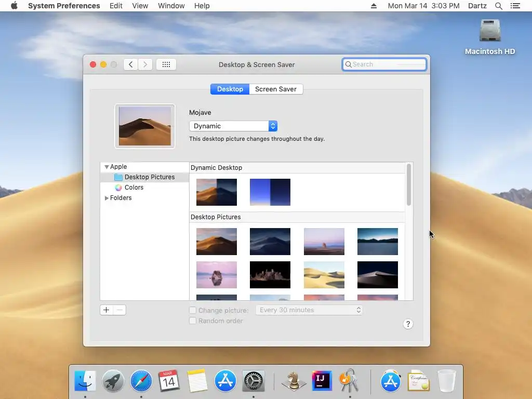Screen dimensions: 532x399
Task: Open Launchpad rocket in the Dock
Action: [113, 381]
